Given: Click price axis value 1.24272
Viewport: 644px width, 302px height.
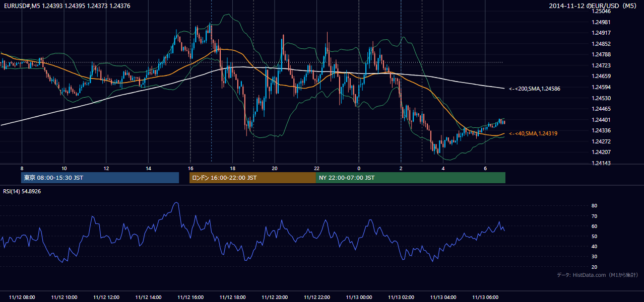Looking at the screenshot, I should (601, 141).
